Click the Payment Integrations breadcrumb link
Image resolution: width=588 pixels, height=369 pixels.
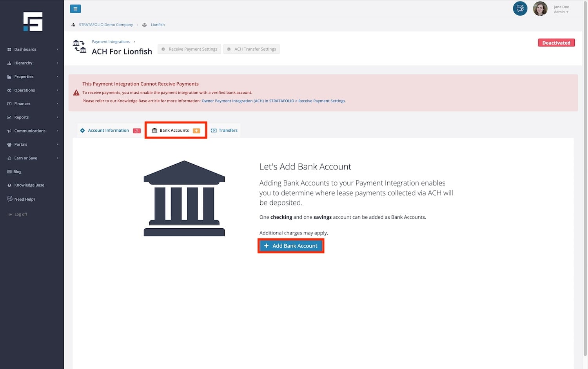point(111,42)
